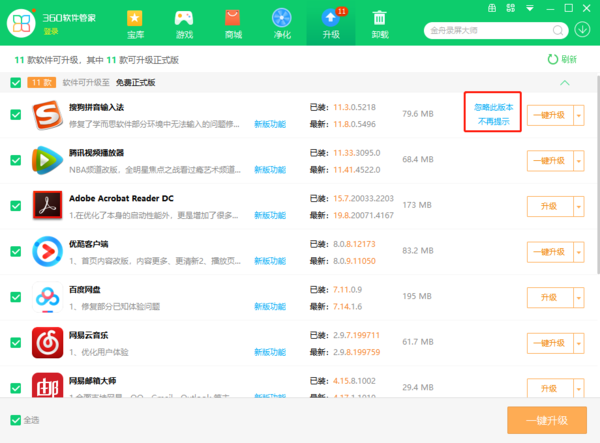Screen dimensions: 600x443
Task: Click 忽略此版本 link for 搜狗拼音输入法
Action: [x=492, y=107]
